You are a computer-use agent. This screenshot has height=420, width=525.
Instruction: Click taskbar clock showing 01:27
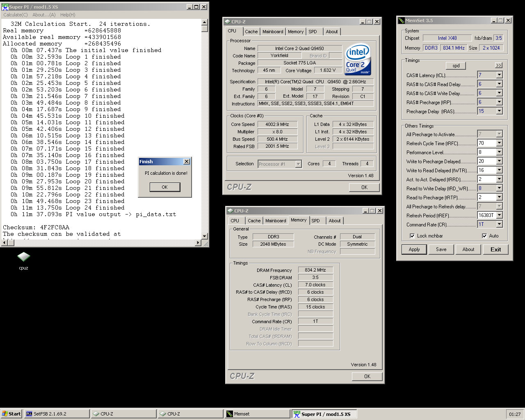515,414
